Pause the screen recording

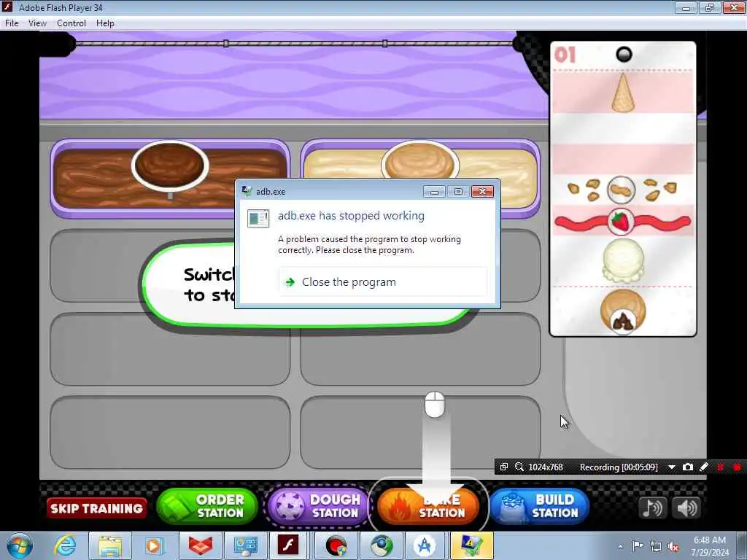[x=720, y=467]
